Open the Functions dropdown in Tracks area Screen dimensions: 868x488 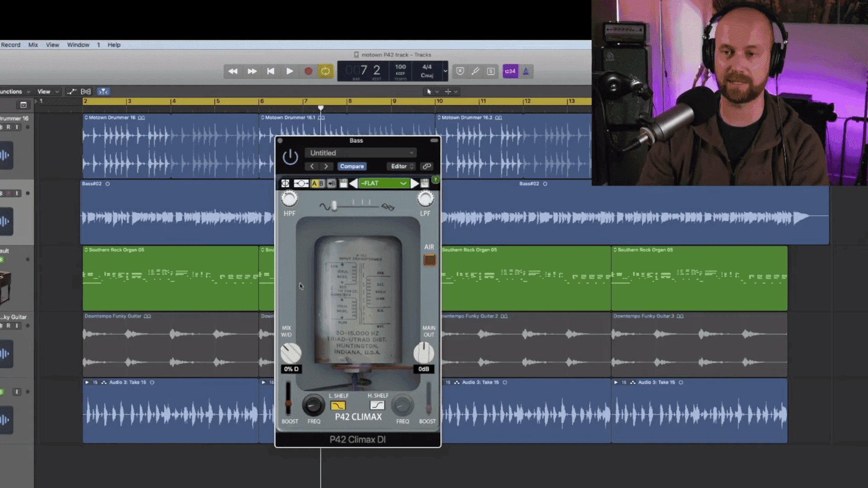tap(15, 91)
